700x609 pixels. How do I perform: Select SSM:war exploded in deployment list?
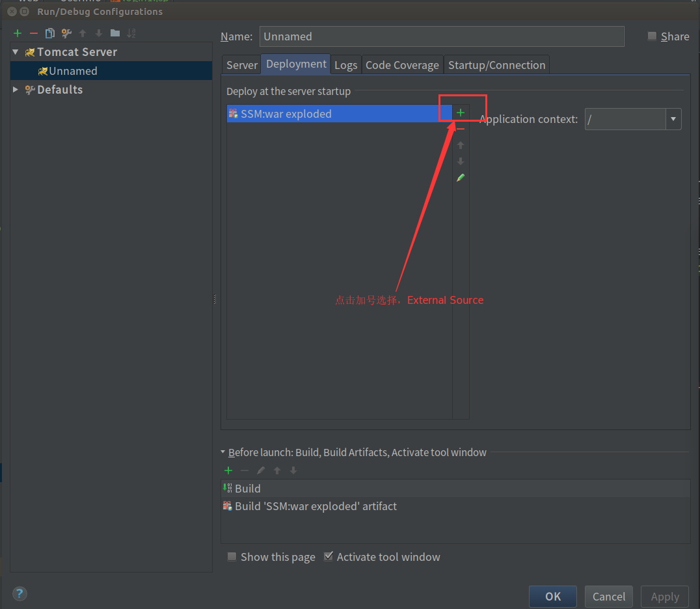[x=340, y=113]
